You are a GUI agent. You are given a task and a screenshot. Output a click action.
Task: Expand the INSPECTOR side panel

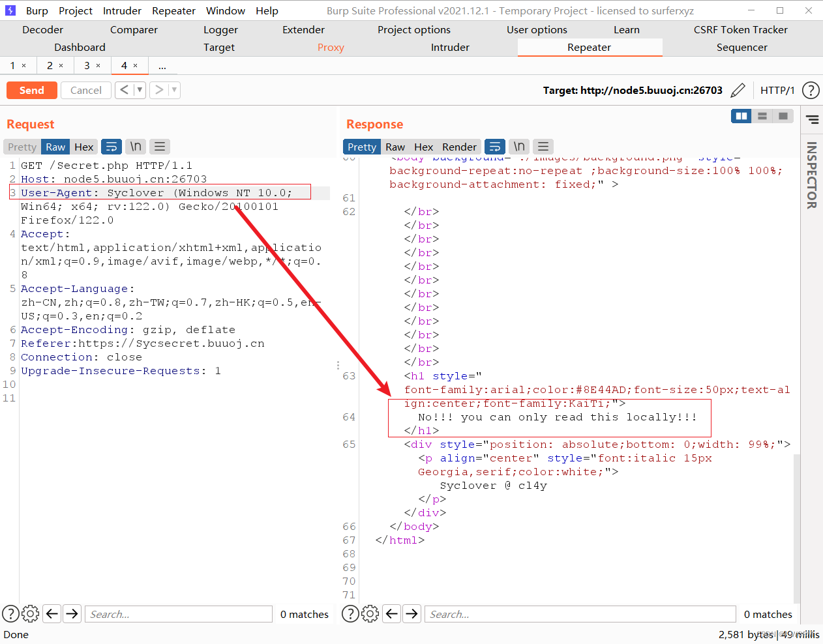(x=812, y=175)
